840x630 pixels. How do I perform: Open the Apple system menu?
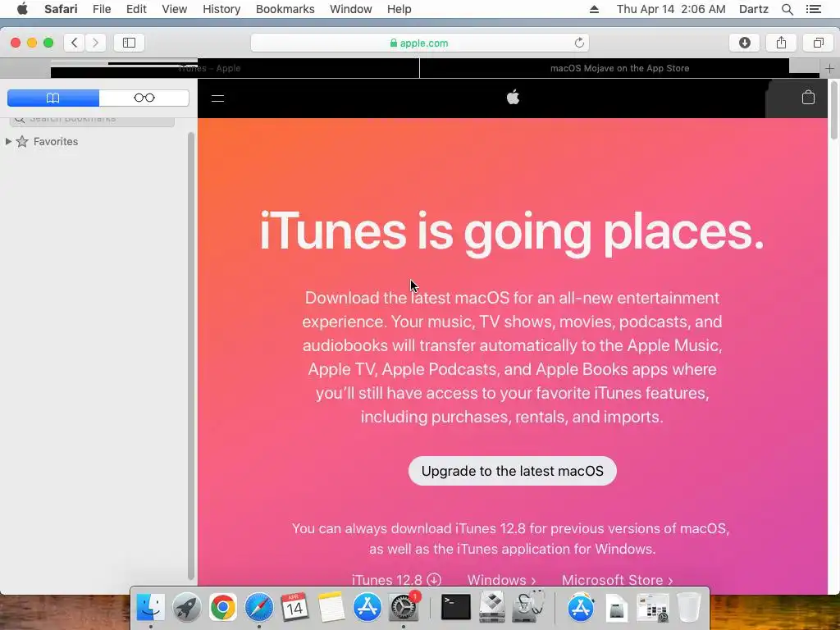tap(22, 9)
